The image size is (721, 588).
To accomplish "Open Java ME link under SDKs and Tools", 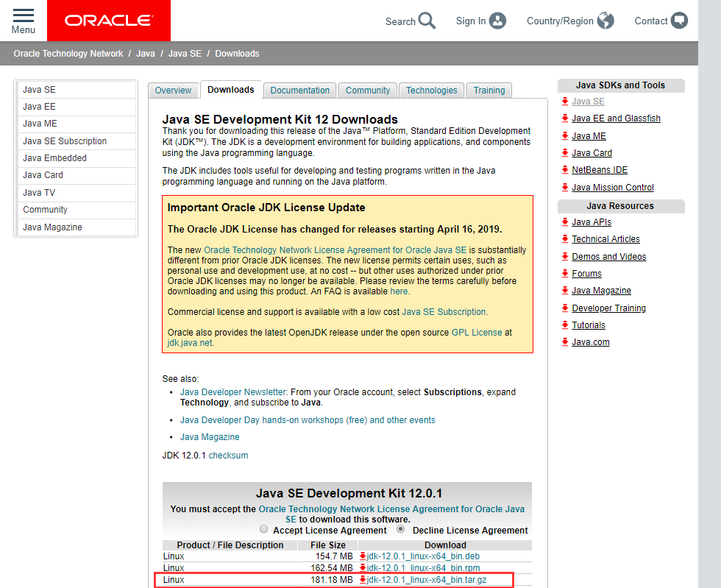I will (589, 135).
